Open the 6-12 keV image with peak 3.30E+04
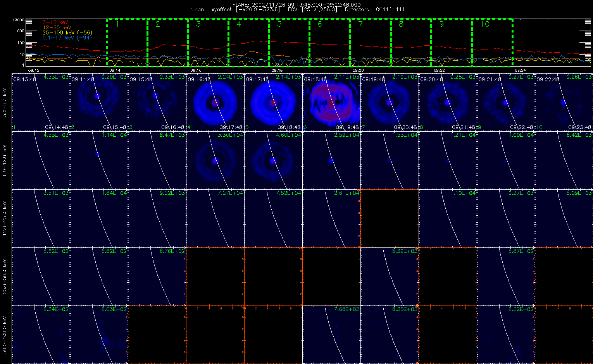Image resolution: width=593 pixels, height=364 pixels. point(215,160)
